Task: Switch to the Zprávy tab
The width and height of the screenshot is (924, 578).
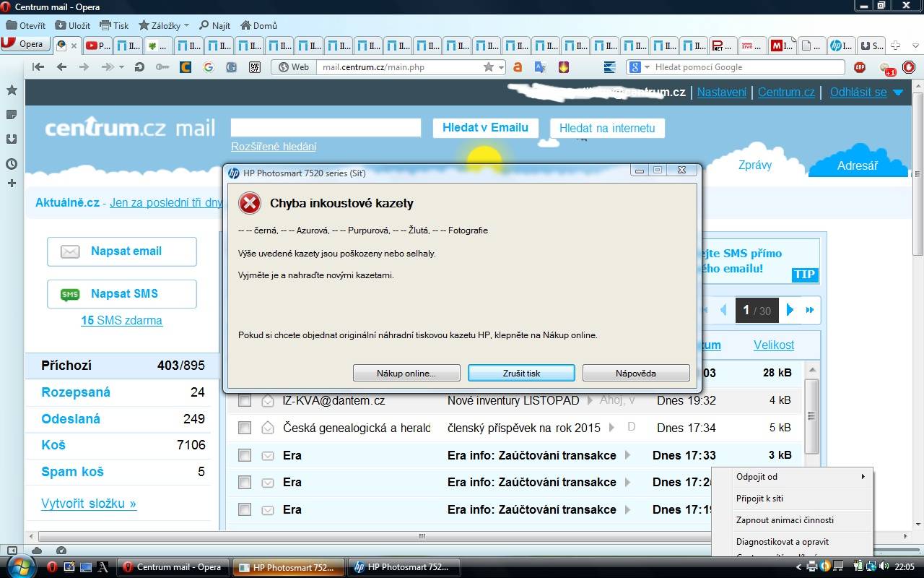Action: (x=755, y=165)
